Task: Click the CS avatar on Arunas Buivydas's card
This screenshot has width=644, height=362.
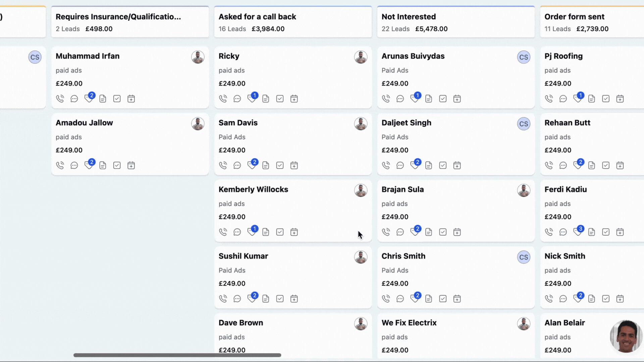Action: point(523,57)
